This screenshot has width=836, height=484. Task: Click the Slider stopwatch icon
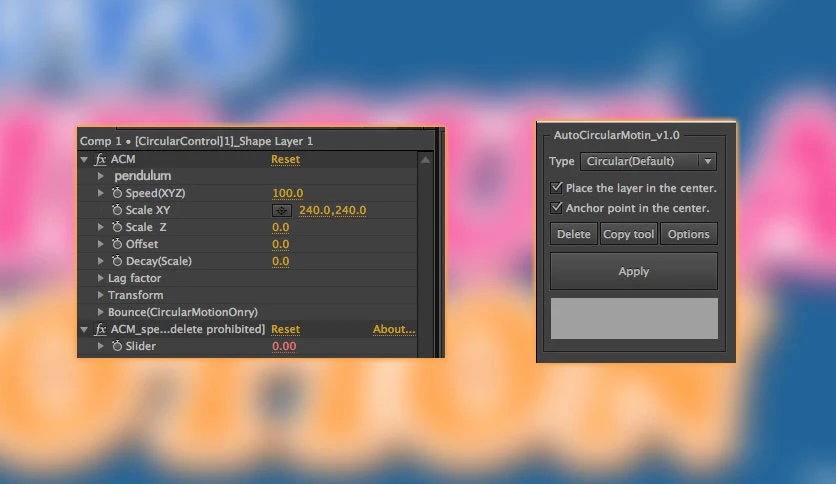click(117, 346)
